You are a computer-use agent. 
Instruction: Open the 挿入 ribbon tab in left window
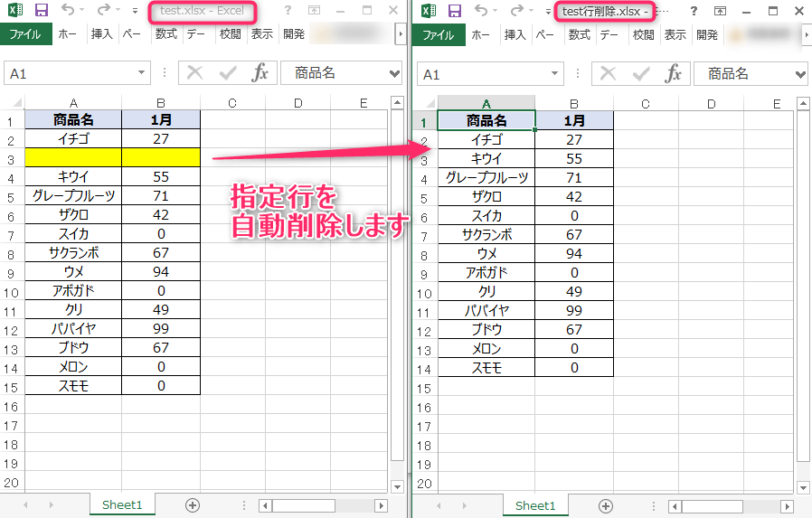(x=101, y=35)
